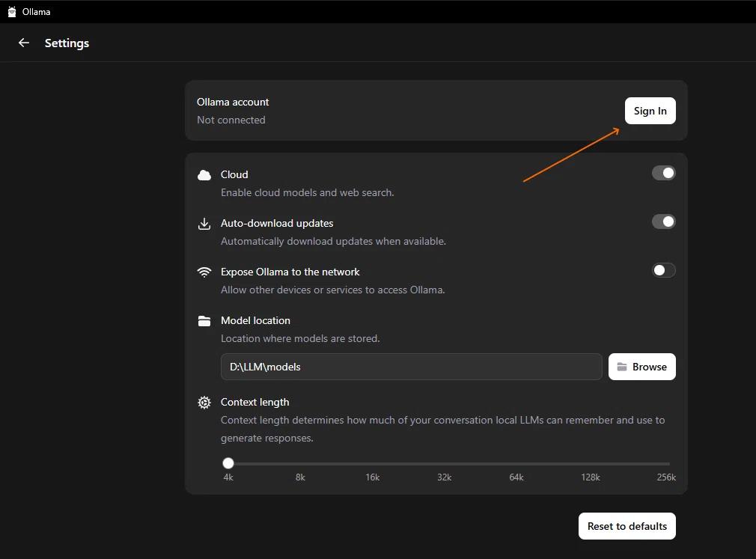
Task: Toggle the Cloud switch
Action: (x=663, y=173)
